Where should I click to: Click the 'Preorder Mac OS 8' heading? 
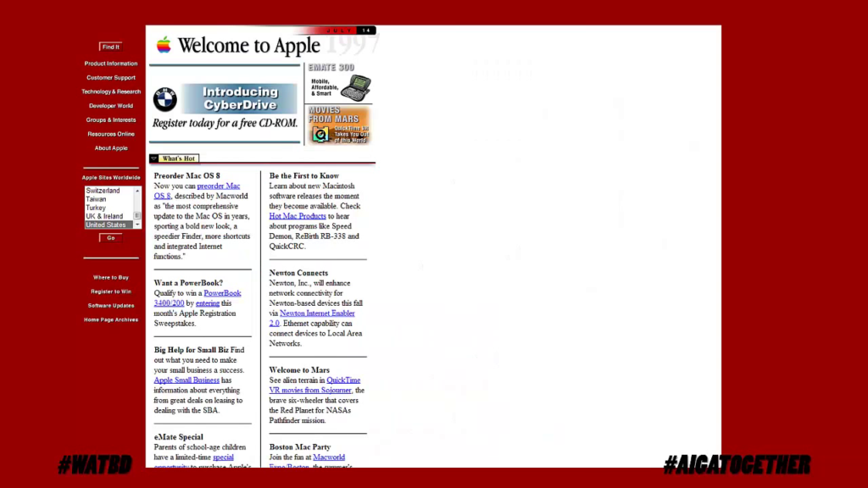[186, 176]
